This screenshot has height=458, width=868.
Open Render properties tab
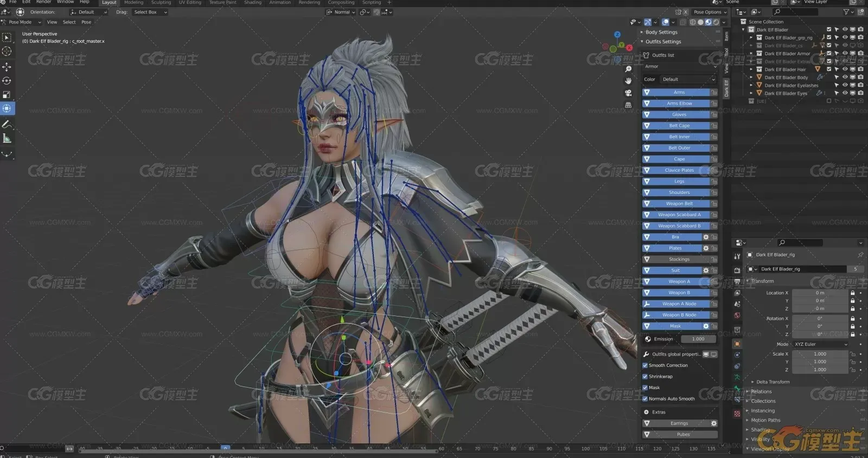pos(737,270)
